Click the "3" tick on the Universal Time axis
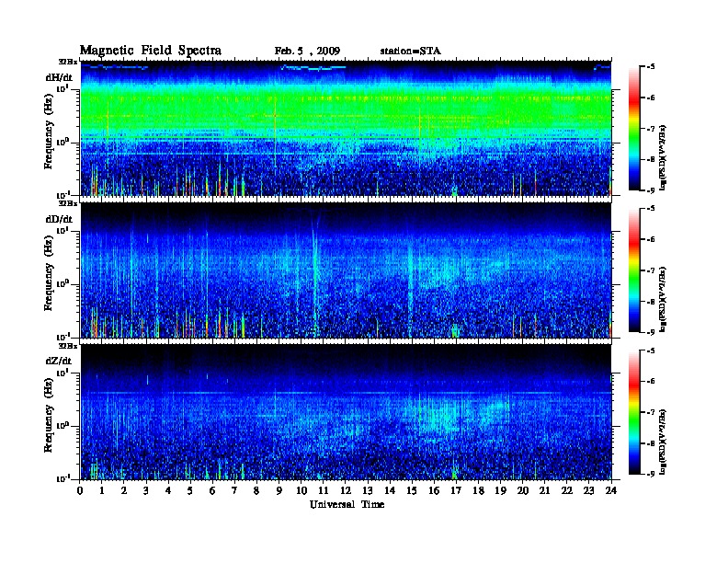The width and height of the screenshot is (728, 563). [x=146, y=491]
